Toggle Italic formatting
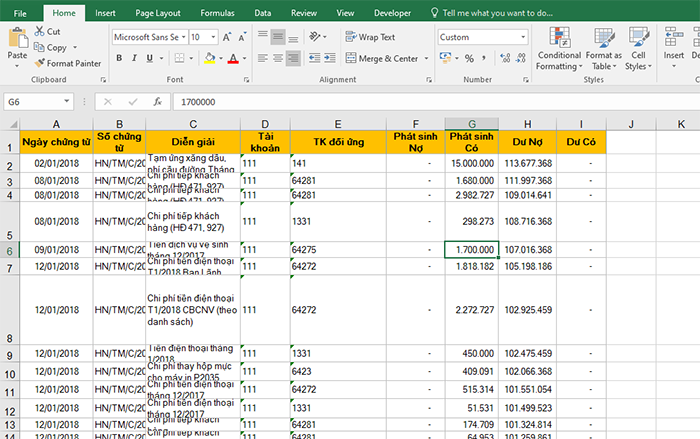 [x=136, y=59]
